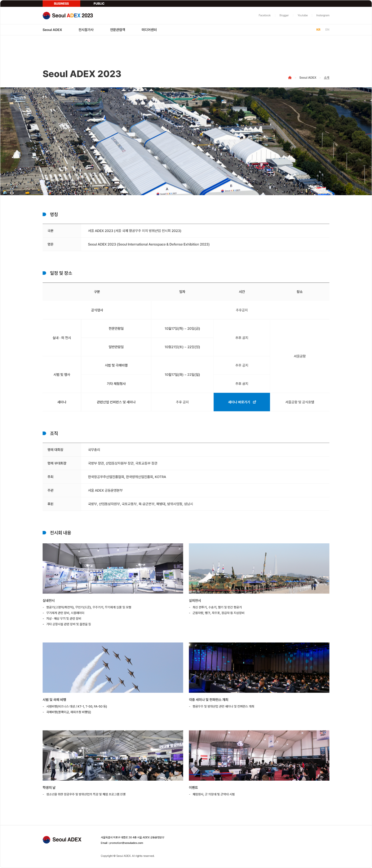Click the Seoul ADEX 2023 page title
Viewport: 372px width, 868px height.
(82, 74)
